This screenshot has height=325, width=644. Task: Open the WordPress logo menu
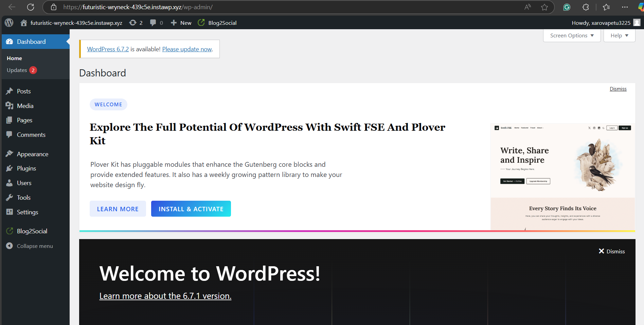9,23
